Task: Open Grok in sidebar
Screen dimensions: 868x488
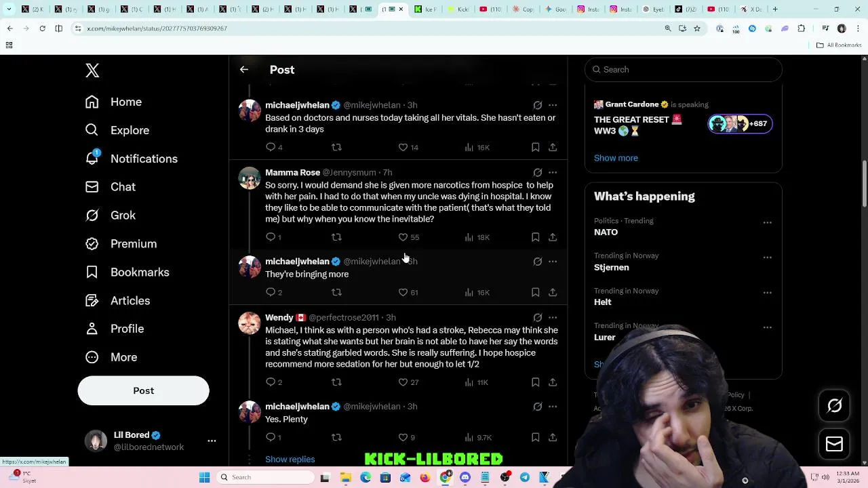Action: click(x=111, y=216)
